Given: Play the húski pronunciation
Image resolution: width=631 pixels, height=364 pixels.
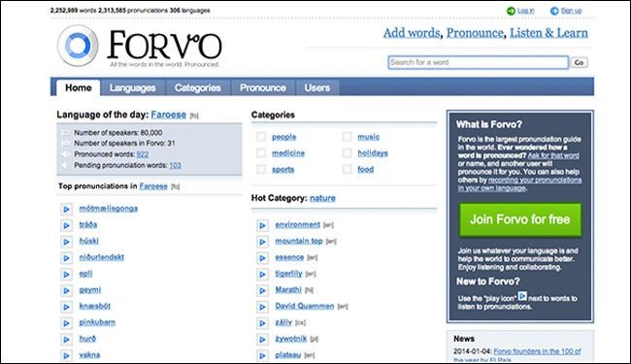Looking at the screenshot, I should (66, 242).
